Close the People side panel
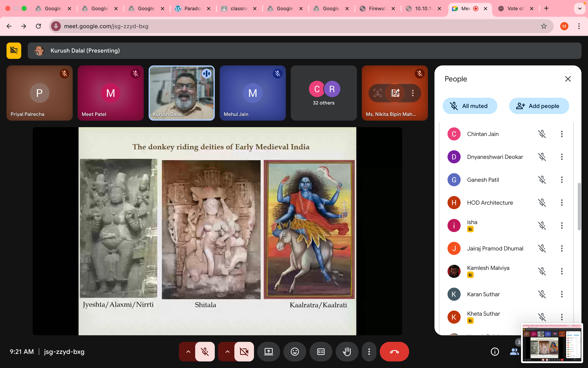The image size is (588, 368). click(568, 79)
